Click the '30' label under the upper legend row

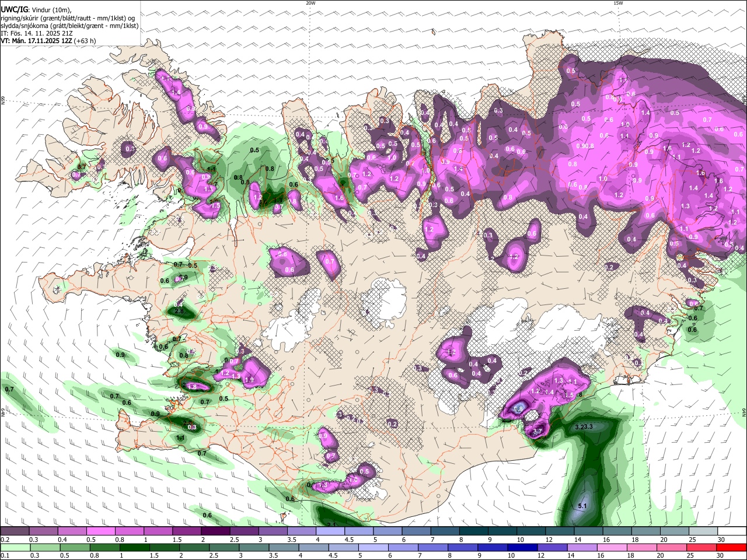click(721, 540)
